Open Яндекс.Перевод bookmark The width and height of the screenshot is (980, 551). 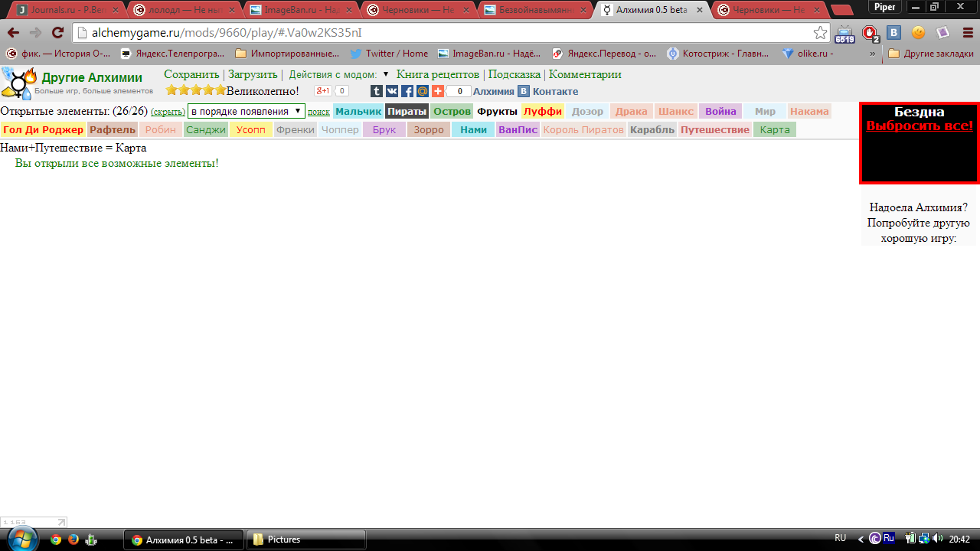tap(604, 54)
